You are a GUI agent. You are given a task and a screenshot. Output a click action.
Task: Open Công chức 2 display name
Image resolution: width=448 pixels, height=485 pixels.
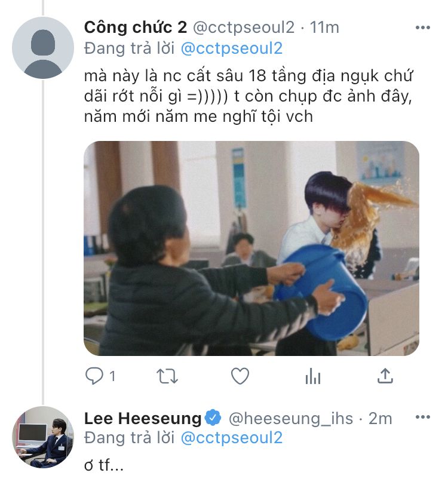136,27
